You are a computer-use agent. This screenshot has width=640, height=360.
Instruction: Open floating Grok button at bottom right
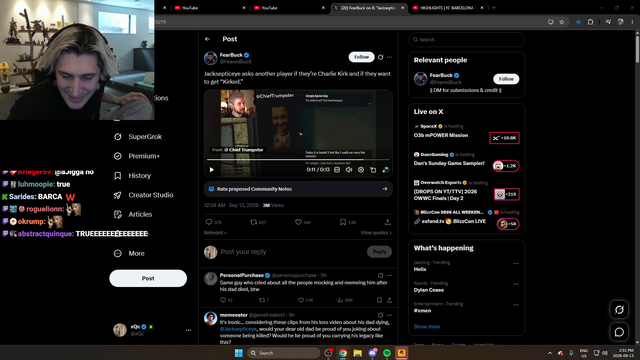pos(619,310)
